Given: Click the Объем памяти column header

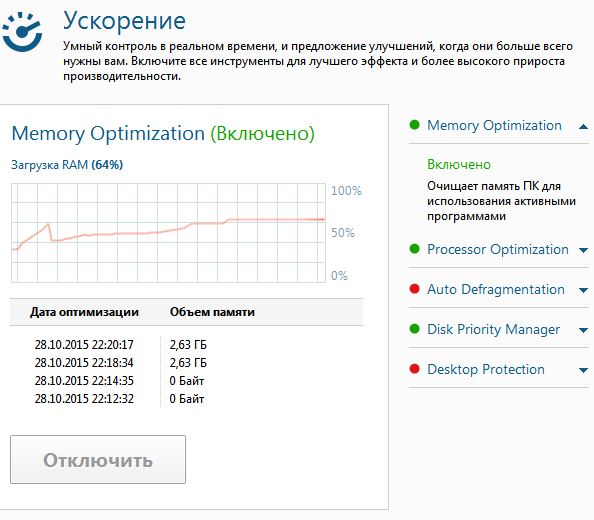Looking at the screenshot, I should click(x=212, y=312).
